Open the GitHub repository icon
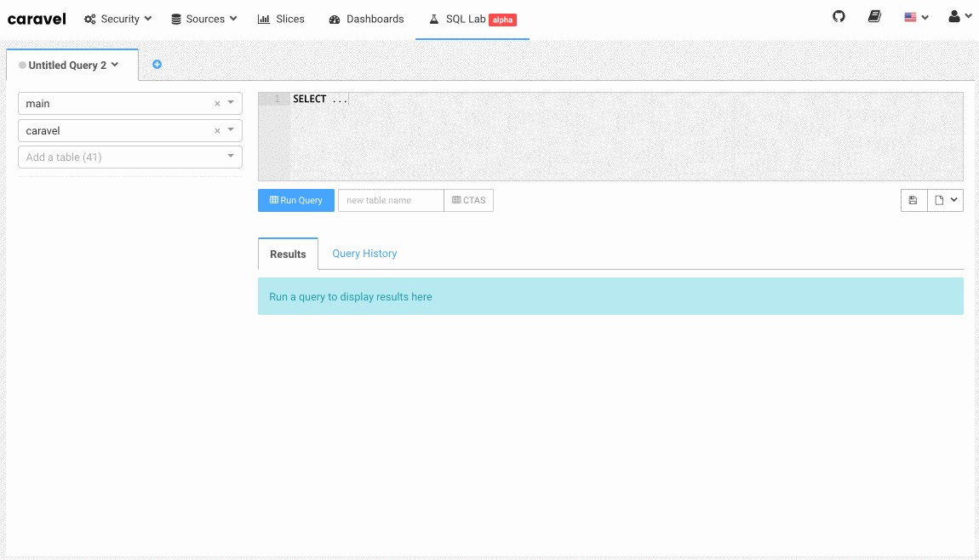 click(x=839, y=17)
